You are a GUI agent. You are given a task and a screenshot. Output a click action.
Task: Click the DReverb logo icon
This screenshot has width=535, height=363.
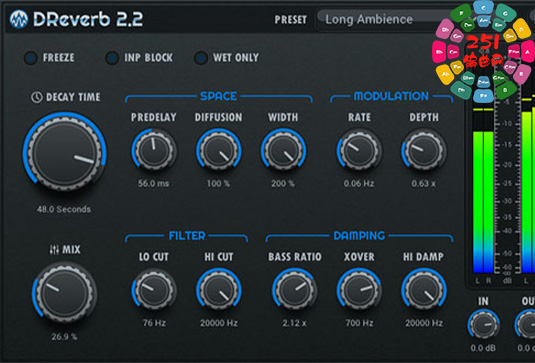(19, 19)
